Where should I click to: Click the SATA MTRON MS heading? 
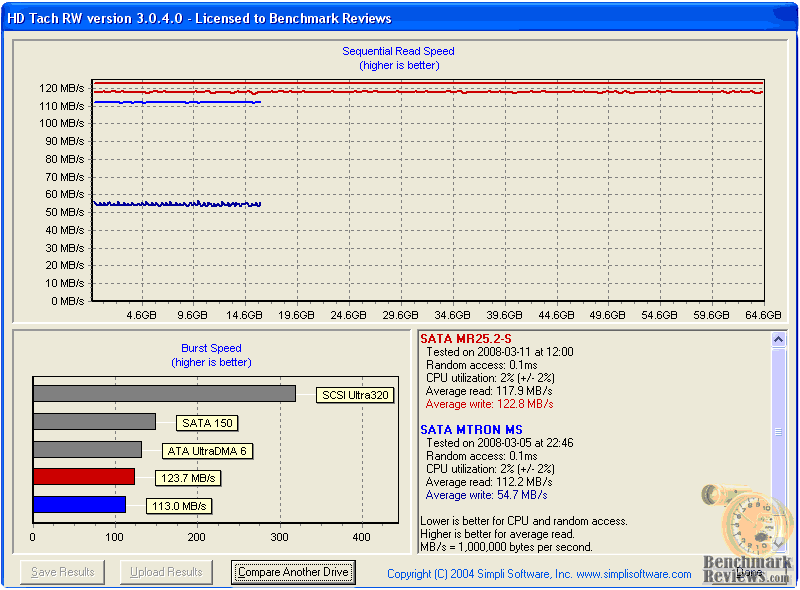click(471, 429)
